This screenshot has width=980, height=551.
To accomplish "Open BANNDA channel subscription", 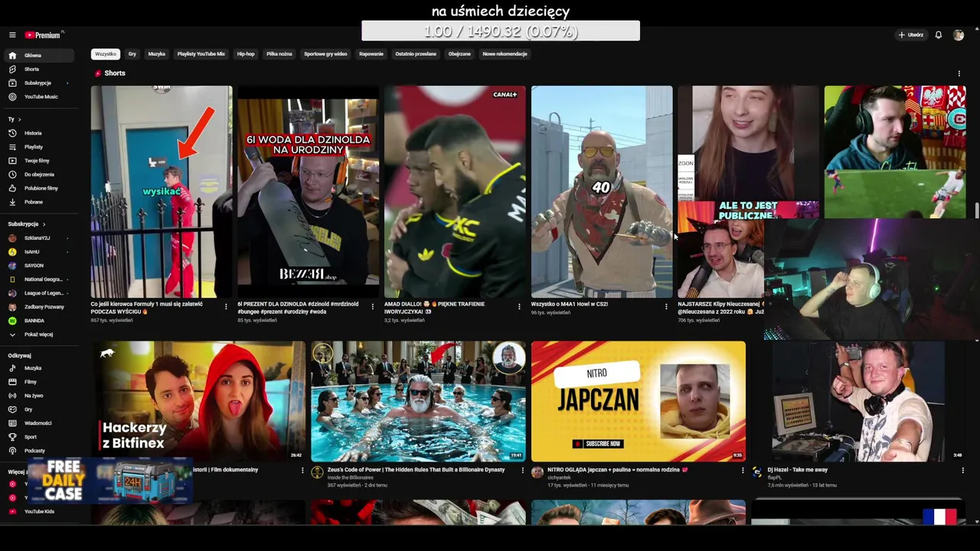I will (38, 321).
